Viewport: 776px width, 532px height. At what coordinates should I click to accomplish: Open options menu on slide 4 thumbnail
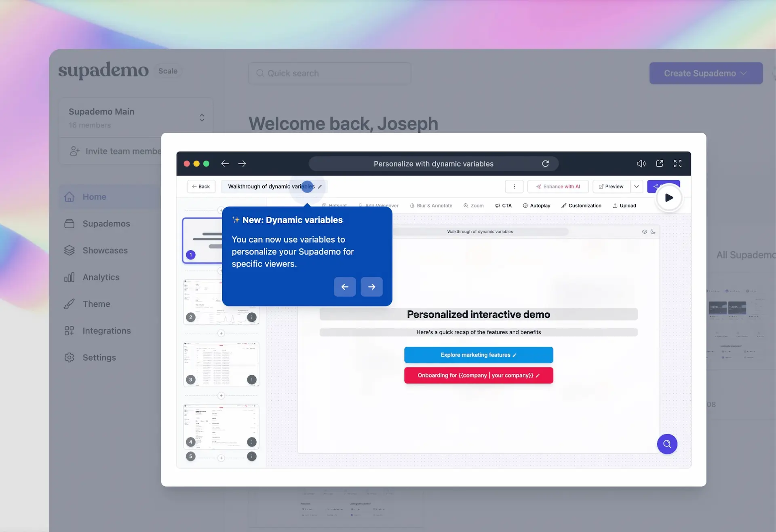252,442
